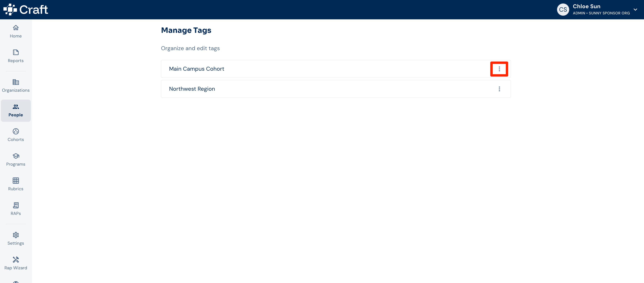Image resolution: width=644 pixels, height=283 pixels.
Task: Open Programs via the graduation cap icon
Action: coord(16,156)
